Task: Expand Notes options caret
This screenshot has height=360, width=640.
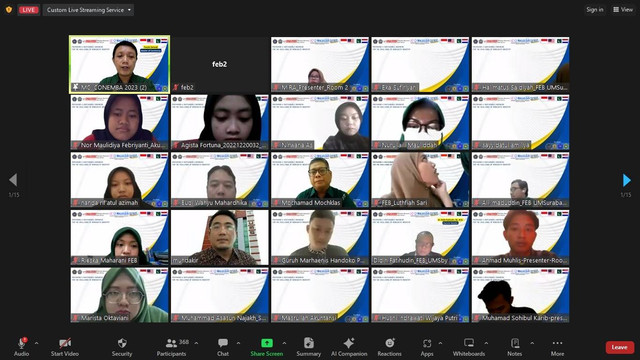Action: 532,343
